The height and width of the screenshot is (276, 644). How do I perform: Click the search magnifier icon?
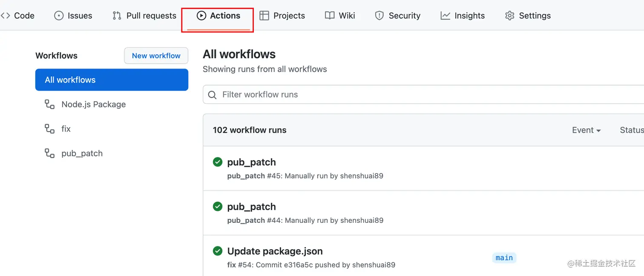pos(213,95)
